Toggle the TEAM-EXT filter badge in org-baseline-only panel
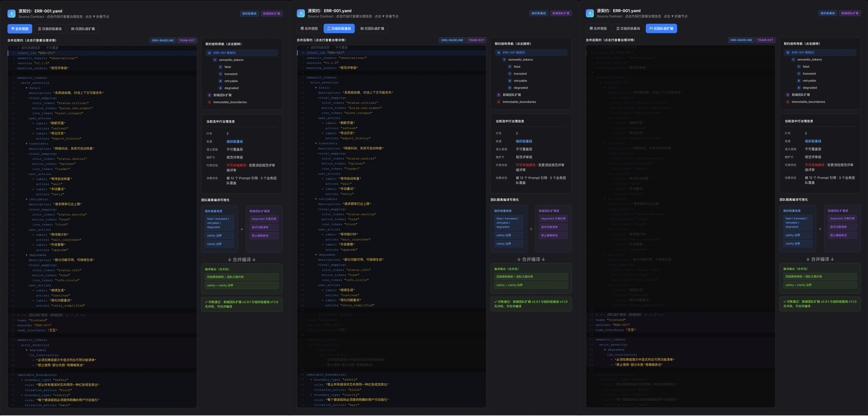The height and width of the screenshot is (416, 868). [x=476, y=40]
